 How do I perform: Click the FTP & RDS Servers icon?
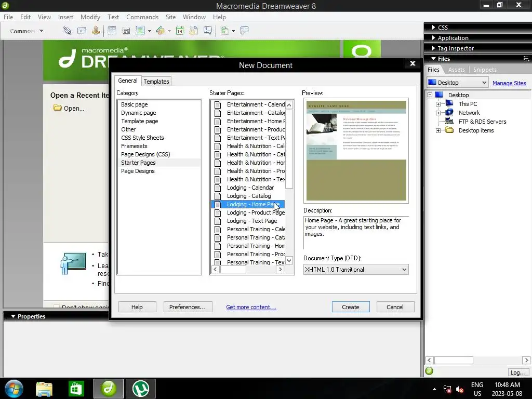pyautogui.click(x=449, y=121)
